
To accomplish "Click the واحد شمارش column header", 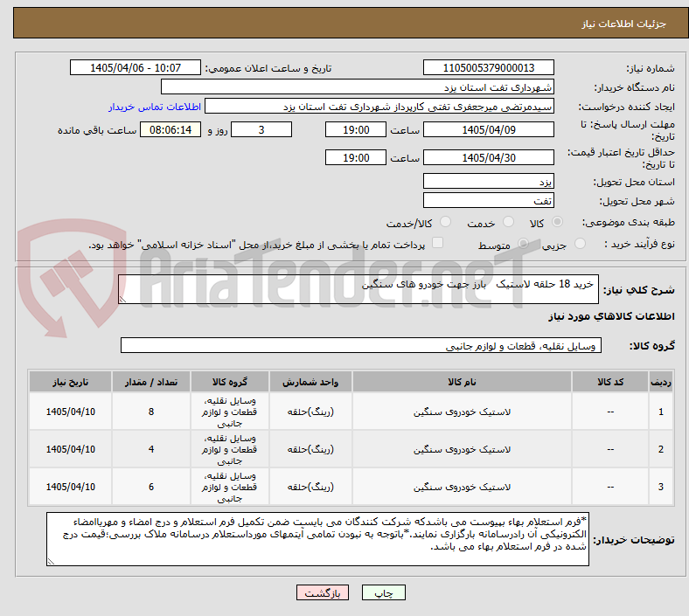I will [310, 382].
